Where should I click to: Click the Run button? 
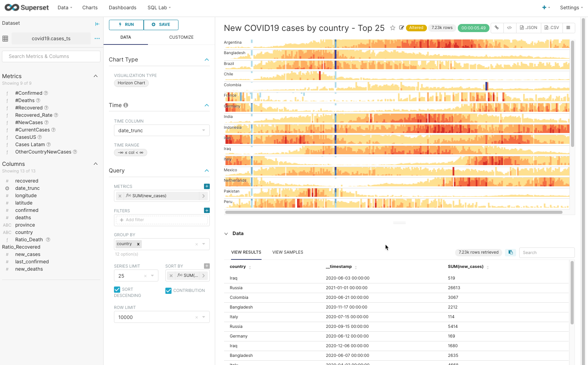(126, 25)
